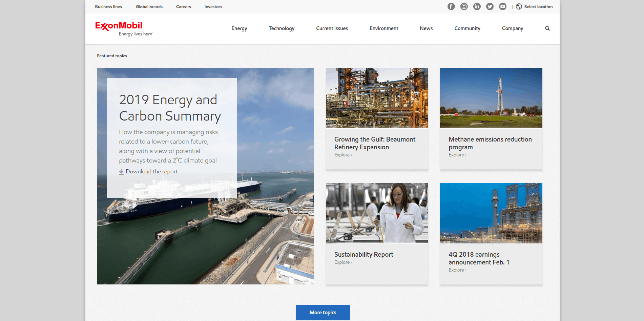The width and height of the screenshot is (644, 321).
Task: Explore the Sustainability Report topic
Action: (343, 262)
